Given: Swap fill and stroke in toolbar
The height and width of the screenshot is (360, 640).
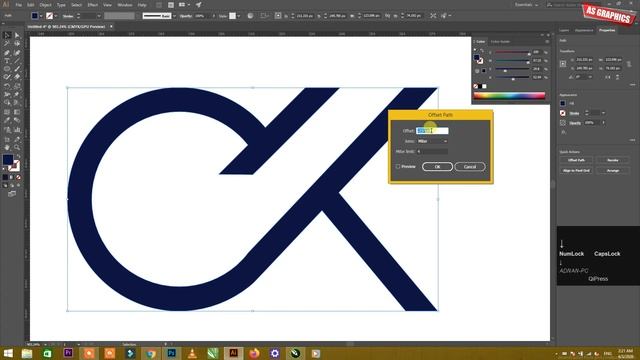Looking at the screenshot, I should (18, 156).
